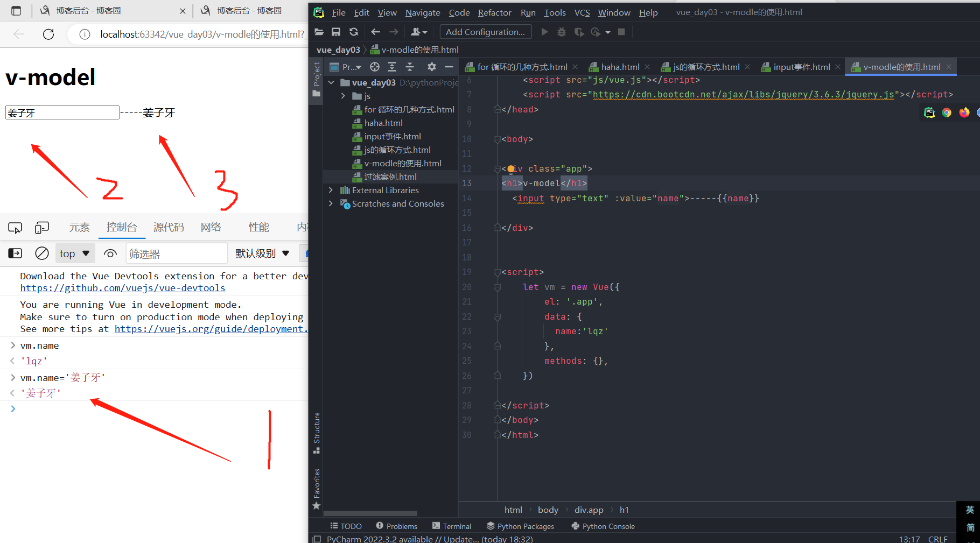Screen dimensions: 980x543
Task: Click the project tree horizontal scrollbar
Action: (370, 513)
